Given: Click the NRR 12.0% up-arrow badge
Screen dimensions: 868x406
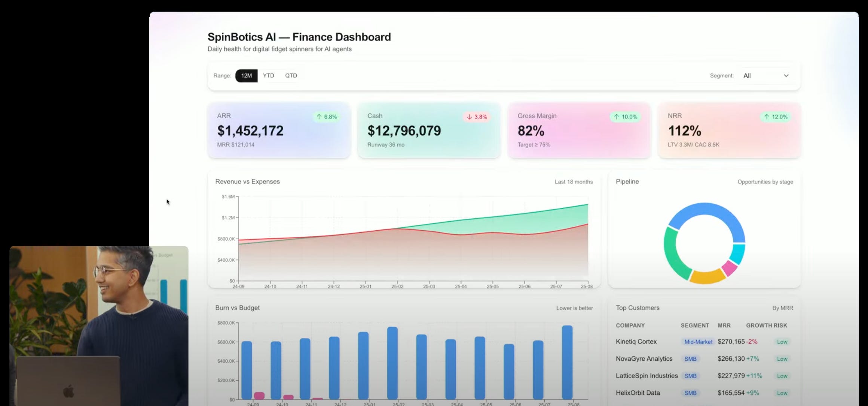Looking at the screenshot, I should click(x=776, y=117).
